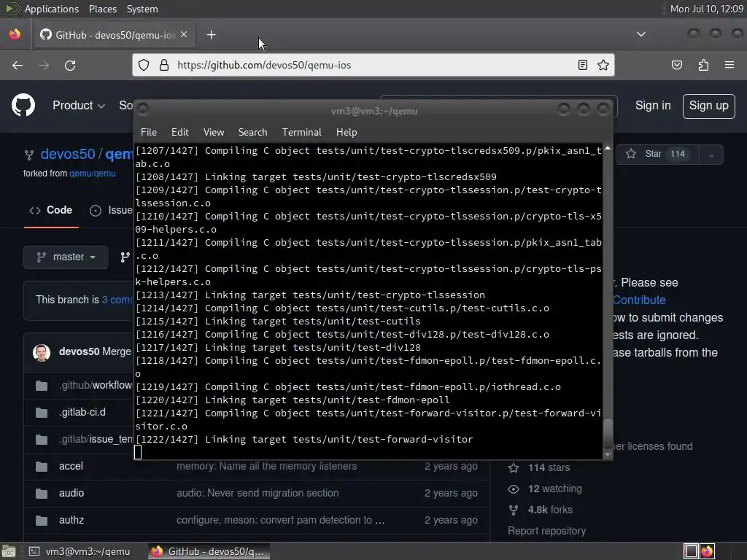The image size is (747, 560).
Task: Open the terminal Terminal menu
Action: click(301, 133)
